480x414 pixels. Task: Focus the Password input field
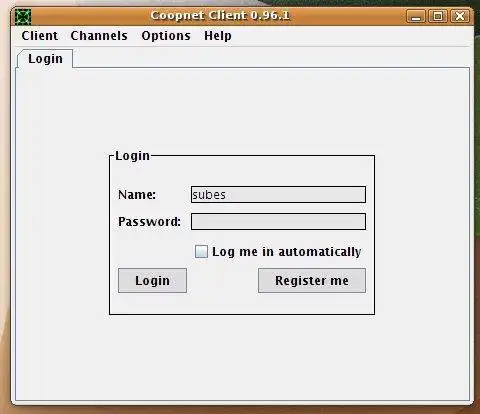pyautogui.click(x=278, y=222)
